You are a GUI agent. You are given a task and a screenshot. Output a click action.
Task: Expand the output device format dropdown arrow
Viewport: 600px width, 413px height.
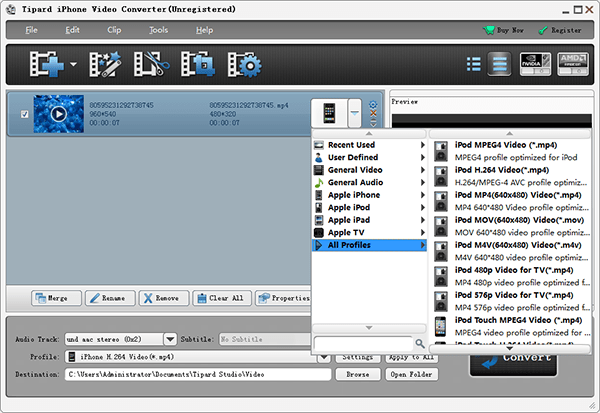[354, 113]
